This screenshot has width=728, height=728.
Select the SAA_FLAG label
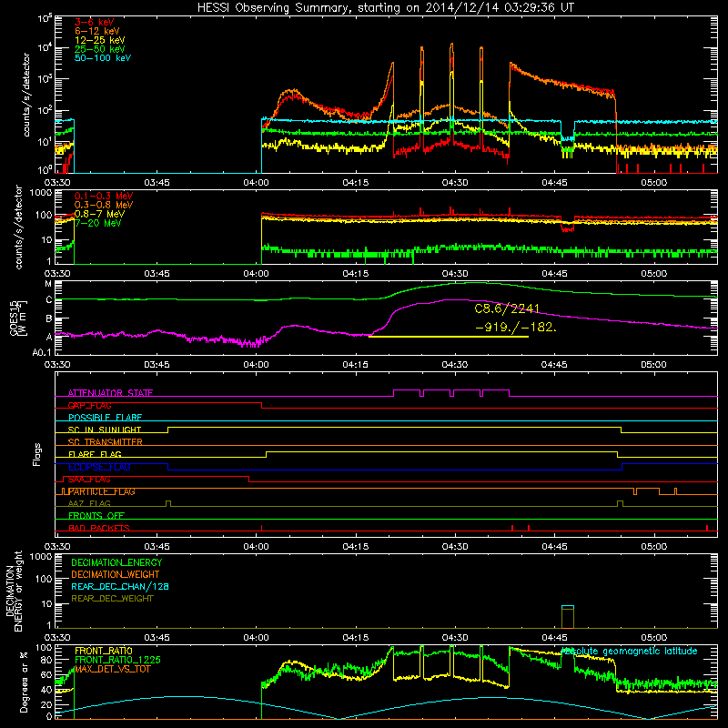89,480
